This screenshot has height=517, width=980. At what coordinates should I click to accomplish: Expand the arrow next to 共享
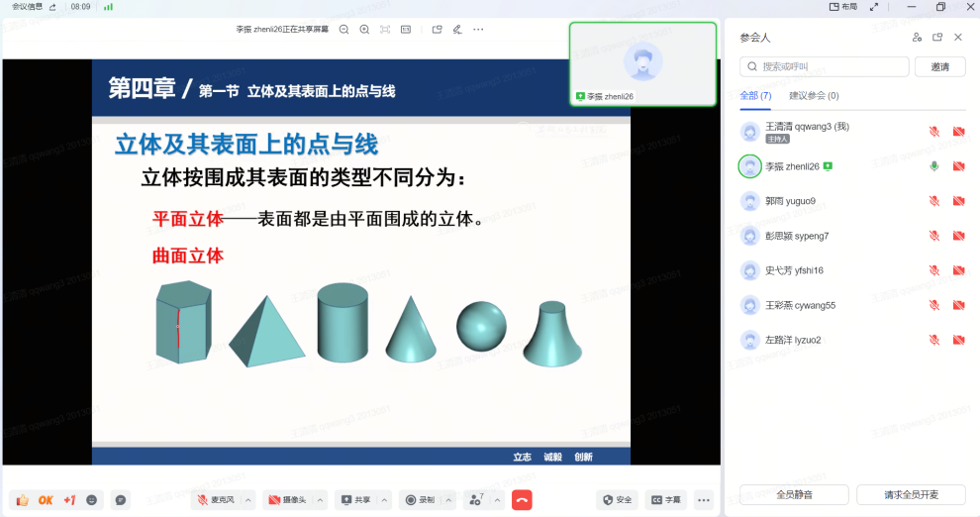[x=385, y=500]
